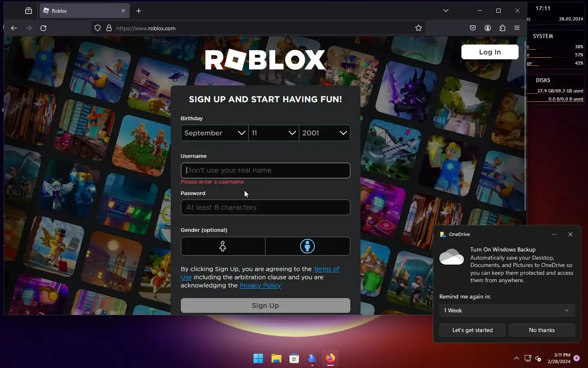The width and height of the screenshot is (588, 368).
Task: Expand the list all tabs chevron
Action: [x=446, y=11]
